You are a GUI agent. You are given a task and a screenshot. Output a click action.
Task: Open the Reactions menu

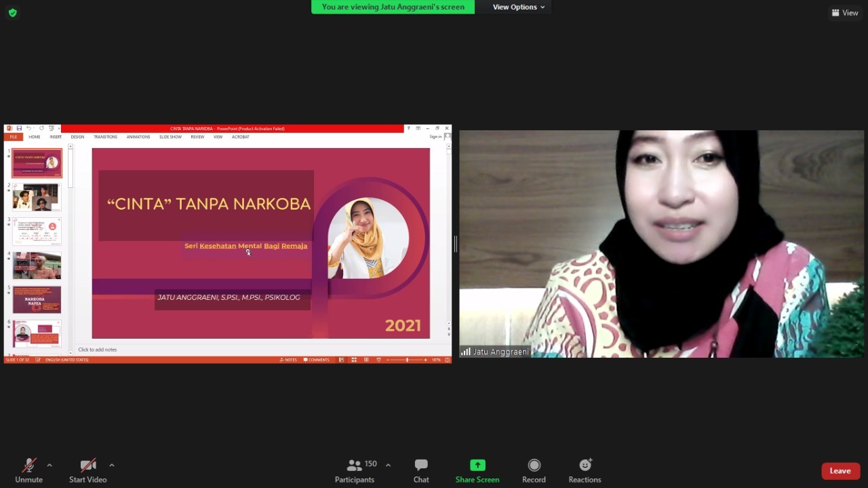[585, 465]
